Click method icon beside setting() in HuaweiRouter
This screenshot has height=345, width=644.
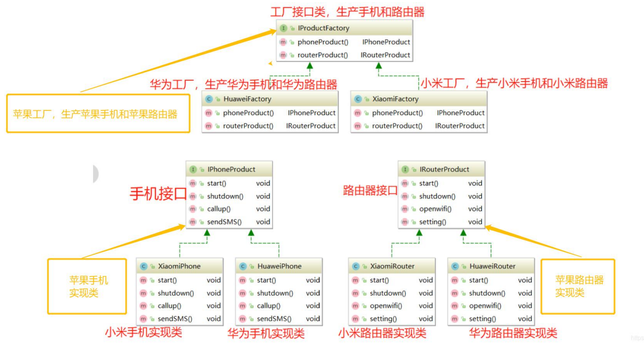click(455, 319)
